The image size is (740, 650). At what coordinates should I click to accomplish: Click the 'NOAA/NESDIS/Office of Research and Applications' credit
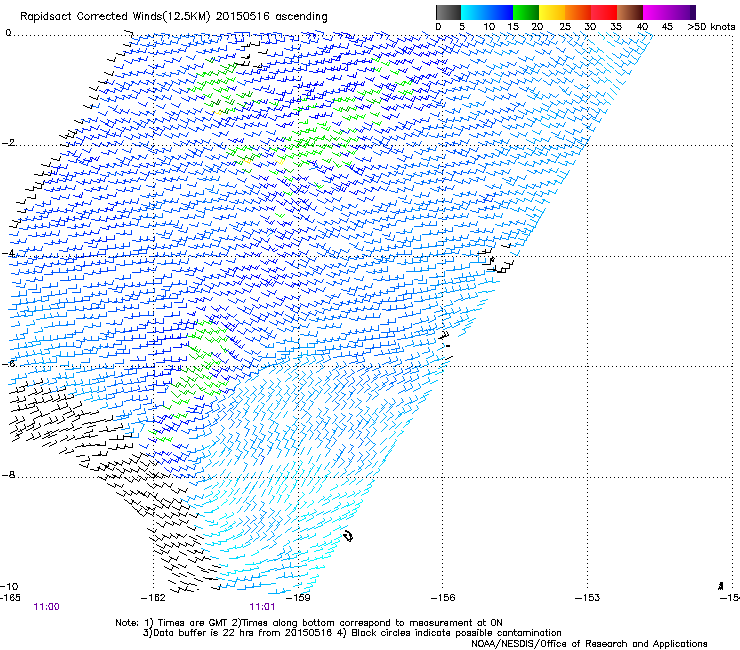click(x=589, y=644)
